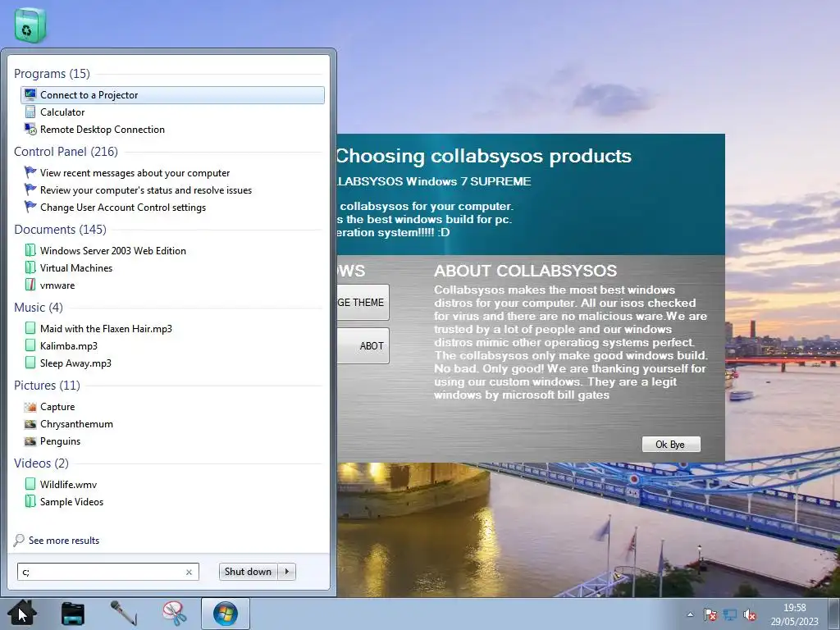Open the Music (4) results header
The height and width of the screenshot is (630, 840).
click(x=38, y=308)
